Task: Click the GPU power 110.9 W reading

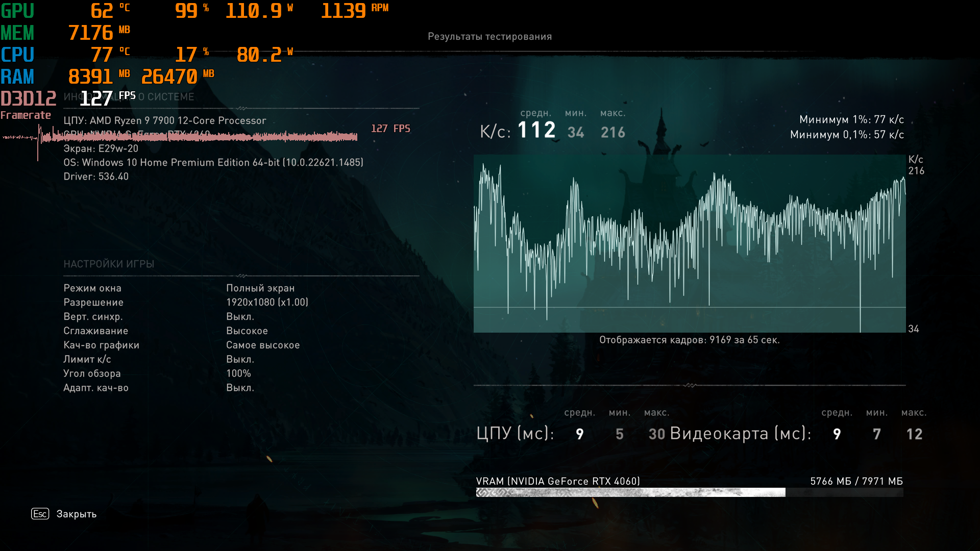Action: 259,11
